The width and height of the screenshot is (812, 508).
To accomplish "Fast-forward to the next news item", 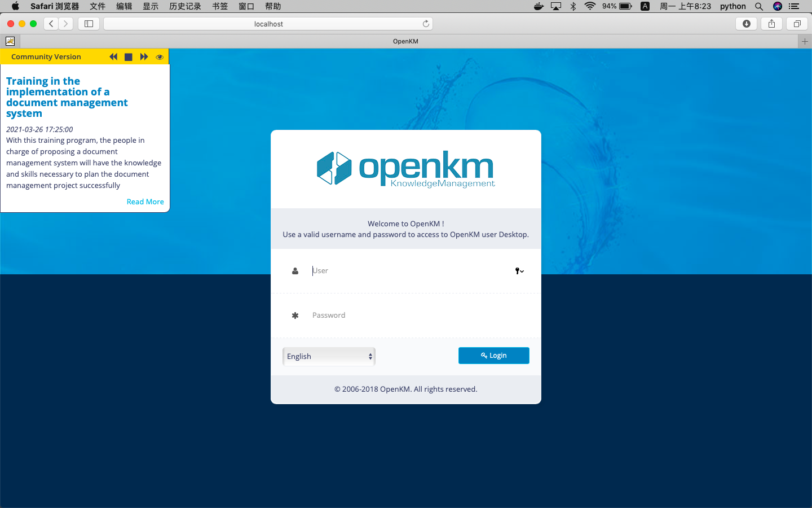I will pos(144,56).
